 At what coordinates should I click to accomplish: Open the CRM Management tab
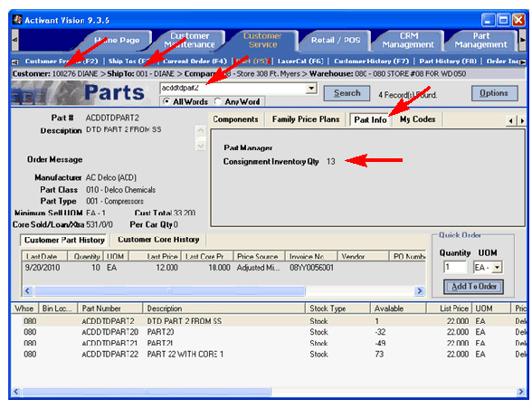click(x=408, y=41)
